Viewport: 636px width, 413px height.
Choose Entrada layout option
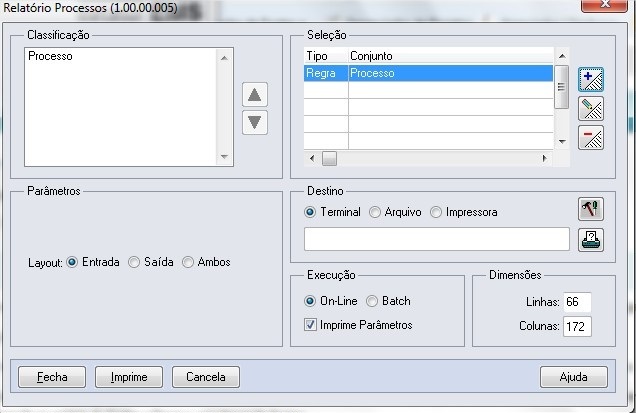72,262
